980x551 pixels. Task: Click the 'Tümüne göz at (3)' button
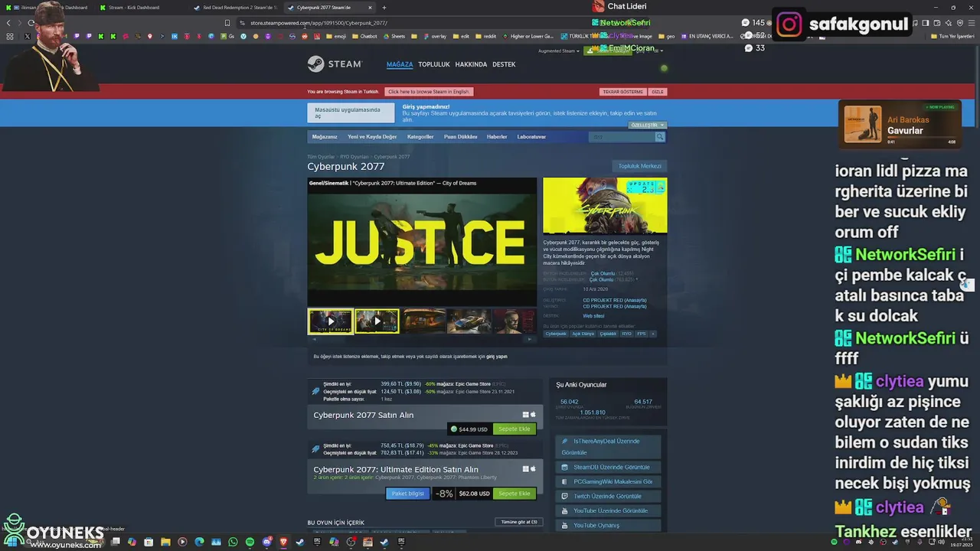point(520,522)
